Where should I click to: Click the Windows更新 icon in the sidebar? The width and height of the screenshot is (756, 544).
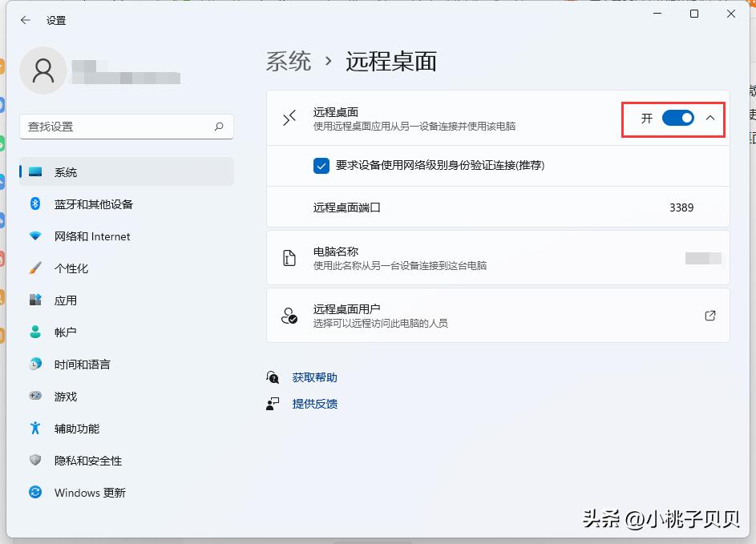pyautogui.click(x=34, y=493)
